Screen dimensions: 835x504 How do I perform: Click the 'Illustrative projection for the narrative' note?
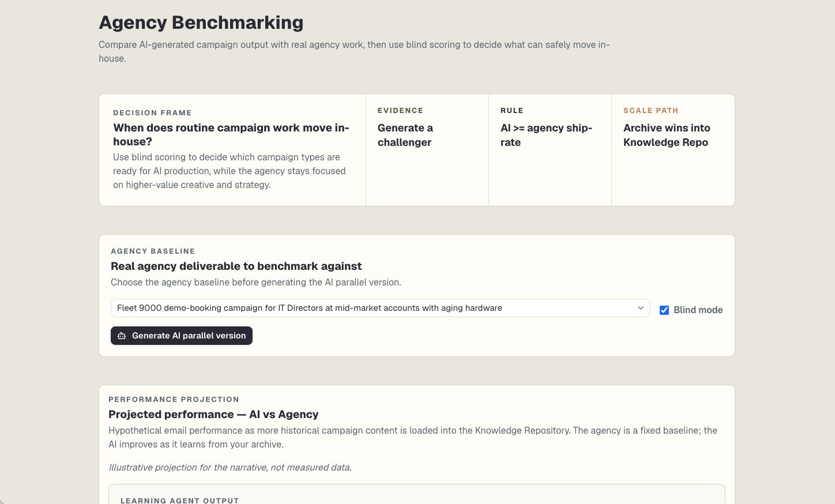tap(230, 467)
